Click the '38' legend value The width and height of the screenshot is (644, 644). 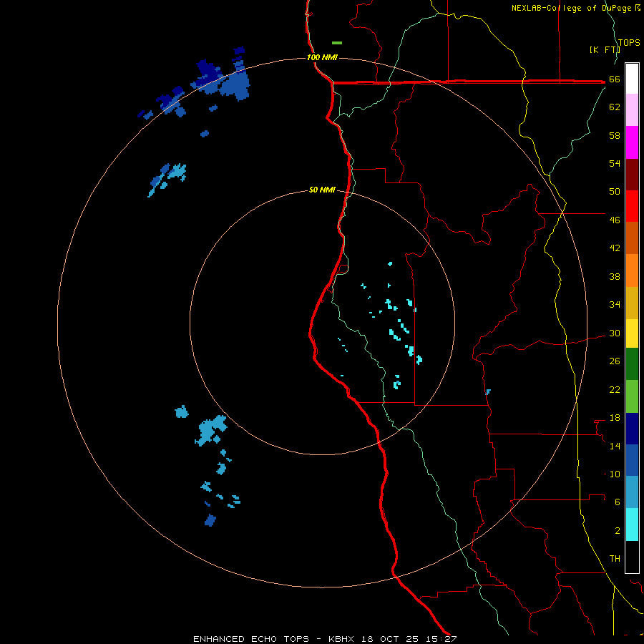tap(615, 277)
